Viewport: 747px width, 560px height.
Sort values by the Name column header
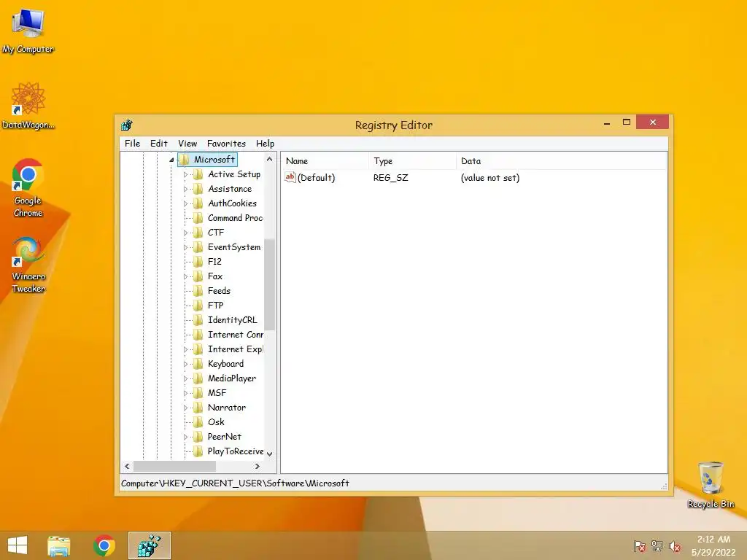click(x=325, y=161)
